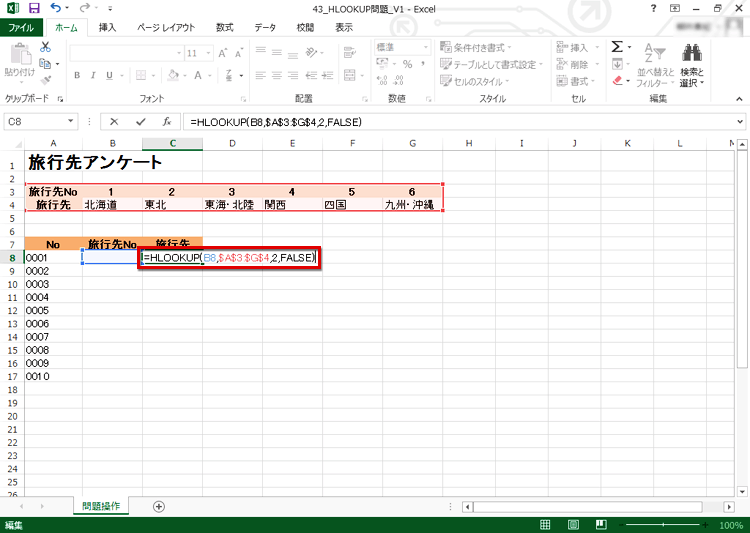The image size is (750, 533).
Task: Click the Insert Function fx icon
Action: click(166, 122)
